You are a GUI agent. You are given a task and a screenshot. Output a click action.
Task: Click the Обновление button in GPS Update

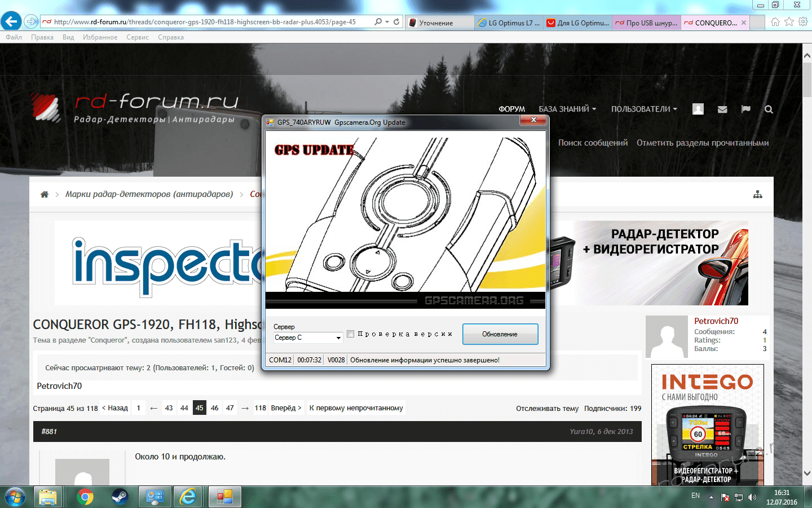(500, 334)
